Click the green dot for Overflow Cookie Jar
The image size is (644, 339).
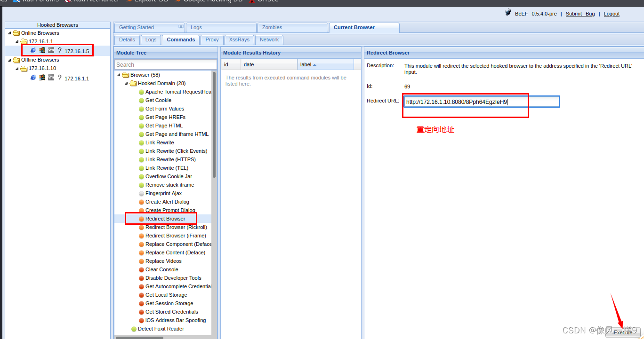141,176
